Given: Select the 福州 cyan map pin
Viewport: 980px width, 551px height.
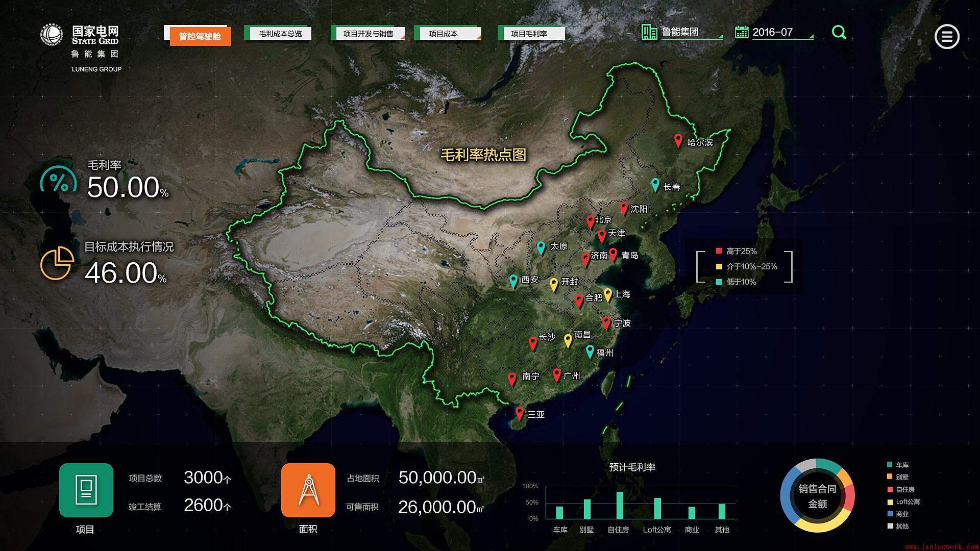Looking at the screenshot, I should click(590, 351).
